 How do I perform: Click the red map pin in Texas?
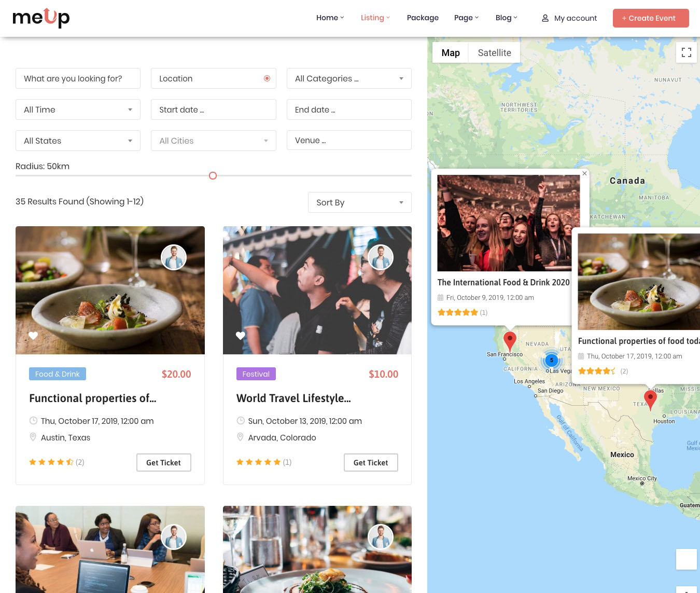(650, 401)
